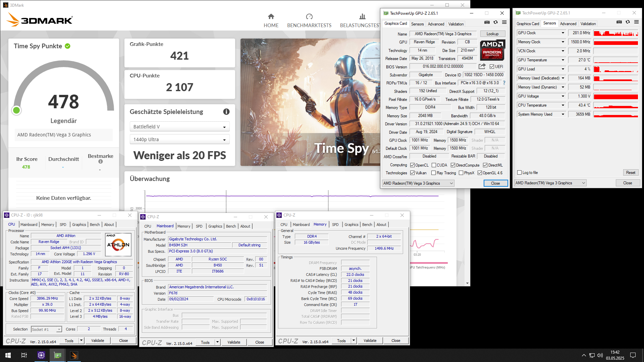Open GPU selector dropdown in front GPU-Z window

(x=418, y=183)
